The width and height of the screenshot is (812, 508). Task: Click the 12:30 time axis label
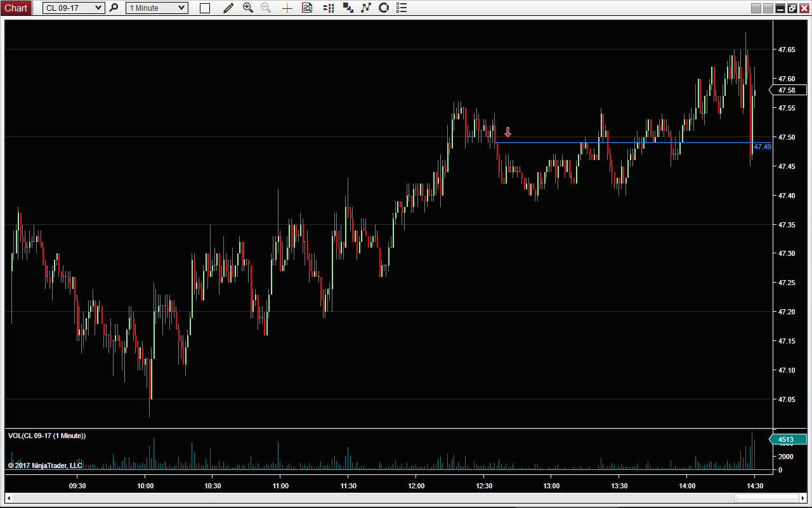[483, 486]
